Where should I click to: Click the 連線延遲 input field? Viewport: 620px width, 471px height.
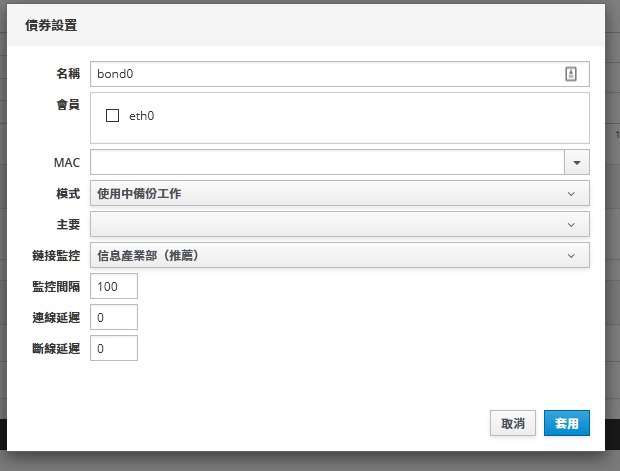tap(114, 317)
